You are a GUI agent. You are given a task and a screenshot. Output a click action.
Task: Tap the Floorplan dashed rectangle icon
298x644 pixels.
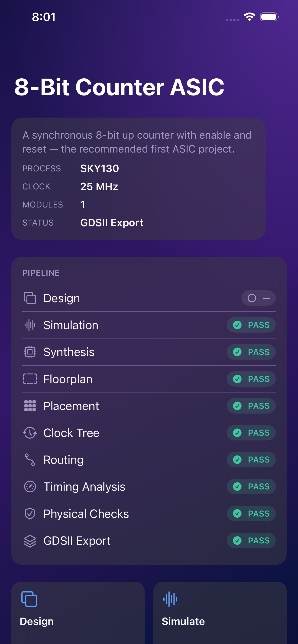(x=30, y=379)
